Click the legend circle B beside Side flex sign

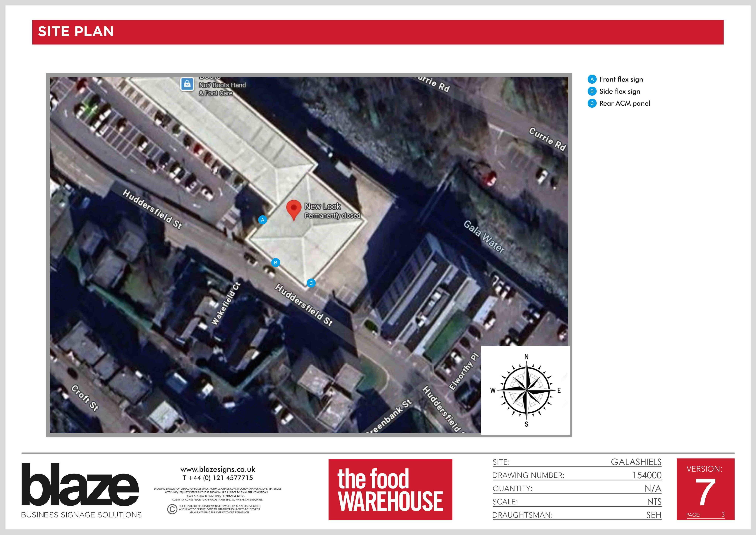click(592, 91)
